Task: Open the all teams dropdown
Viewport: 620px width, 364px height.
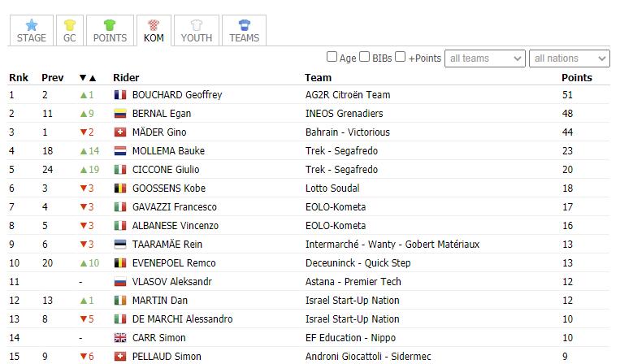Action: coord(485,58)
